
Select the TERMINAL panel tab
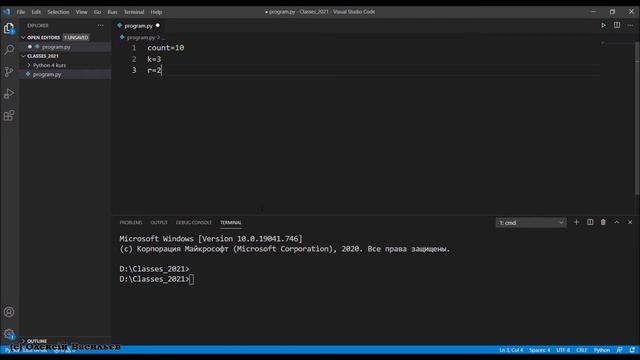point(231,222)
